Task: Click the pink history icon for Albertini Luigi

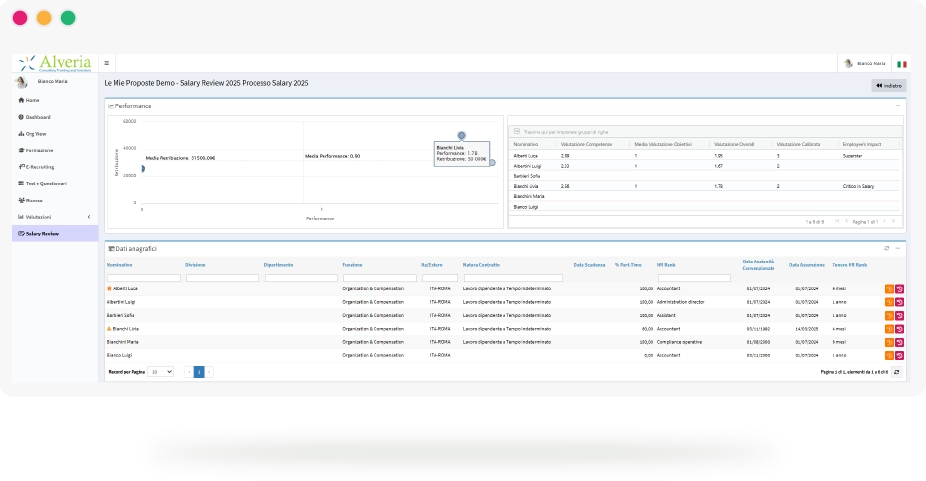Action: click(x=899, y=302)
